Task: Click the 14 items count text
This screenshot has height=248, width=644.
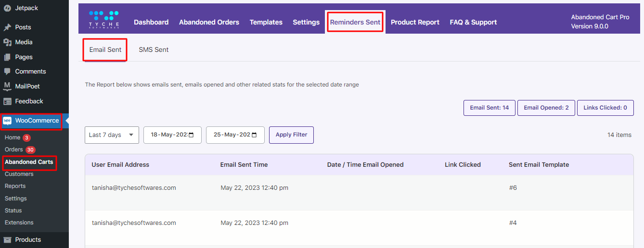Action: 619,135
